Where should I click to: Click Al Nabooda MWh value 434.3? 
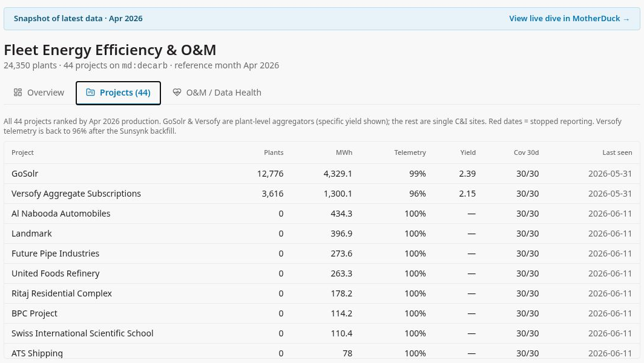[x=341, y=214]
